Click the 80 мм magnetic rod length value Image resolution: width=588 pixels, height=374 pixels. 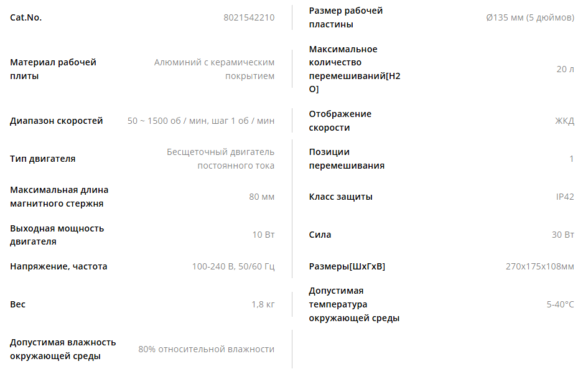(262, 197)
